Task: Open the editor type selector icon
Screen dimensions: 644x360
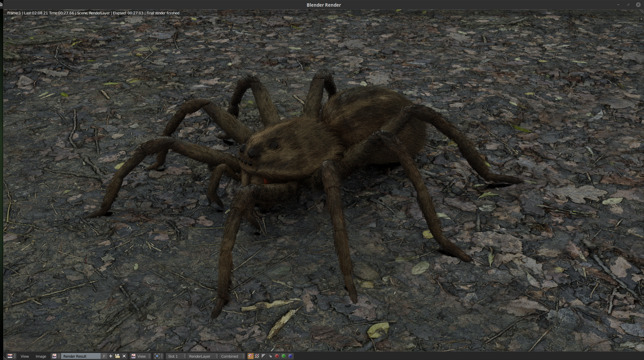Action: click(11, 356)
